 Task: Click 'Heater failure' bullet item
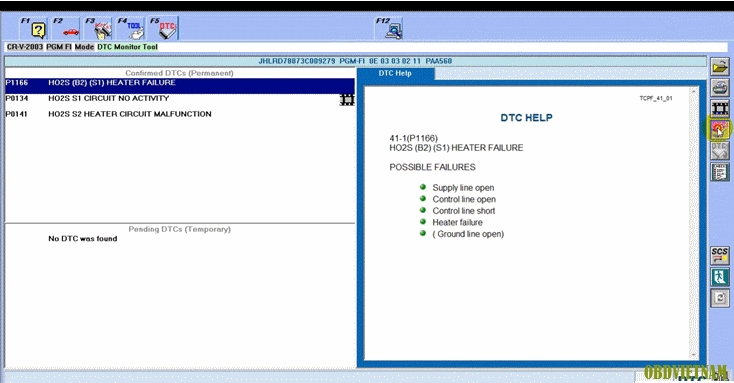tap(457, 222)
